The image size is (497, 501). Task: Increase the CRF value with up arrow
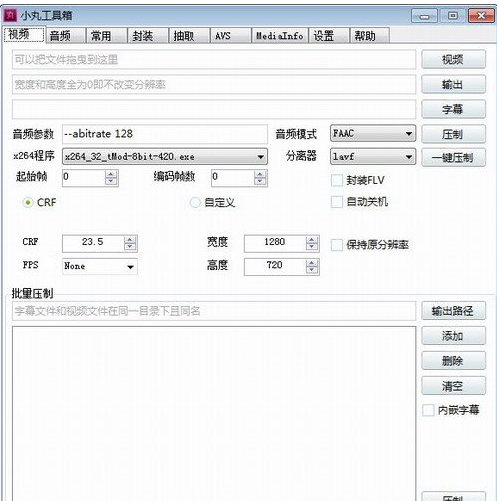click(x=130, y=240)
